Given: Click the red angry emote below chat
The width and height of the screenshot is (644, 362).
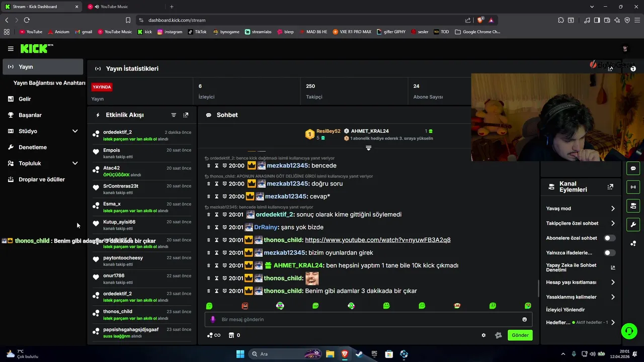Looking at the screenshot, I should click(x=245, y=306).
